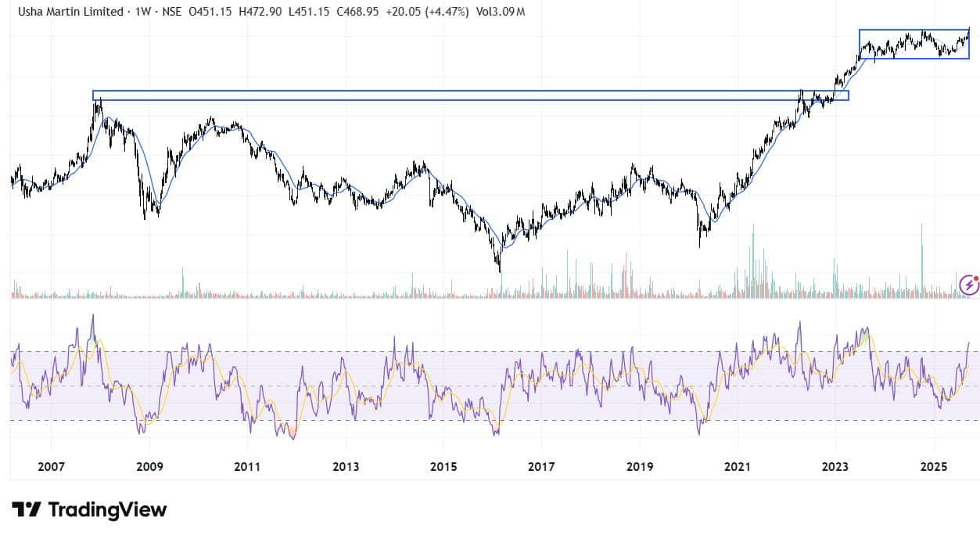Click the NSE exchange label
980x539 pixels.
[x=170, y=12]
